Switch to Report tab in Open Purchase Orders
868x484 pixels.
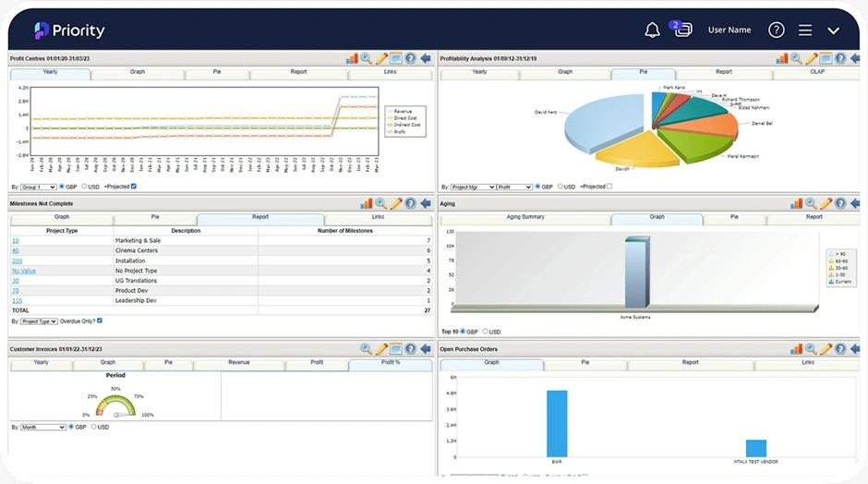(x=690, y=362)
